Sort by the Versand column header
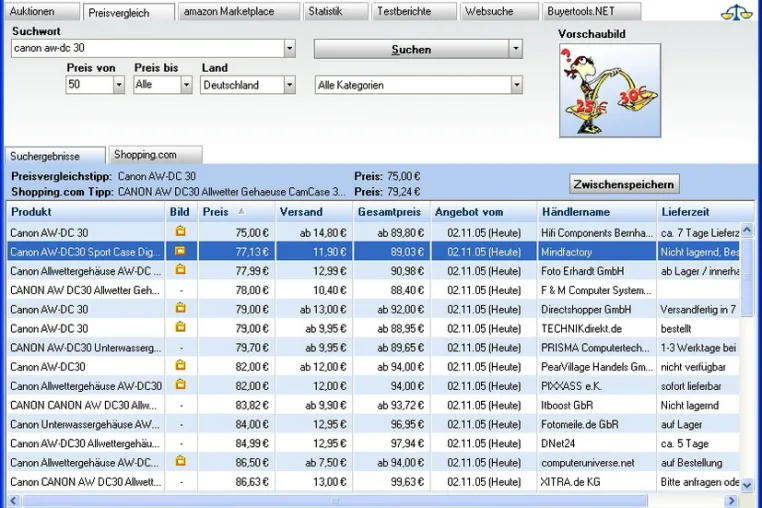Screen dimensions: 762x508 pos(314,211)
